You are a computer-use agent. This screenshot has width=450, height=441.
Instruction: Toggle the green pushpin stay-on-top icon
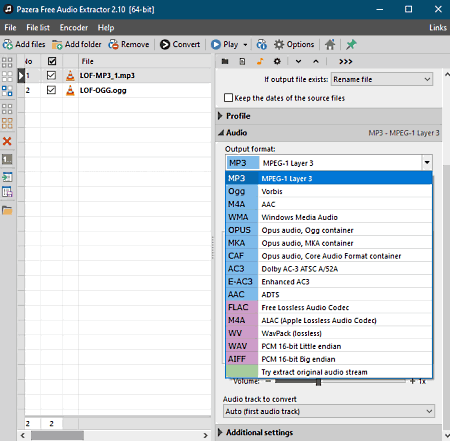(x=351, y=44)
